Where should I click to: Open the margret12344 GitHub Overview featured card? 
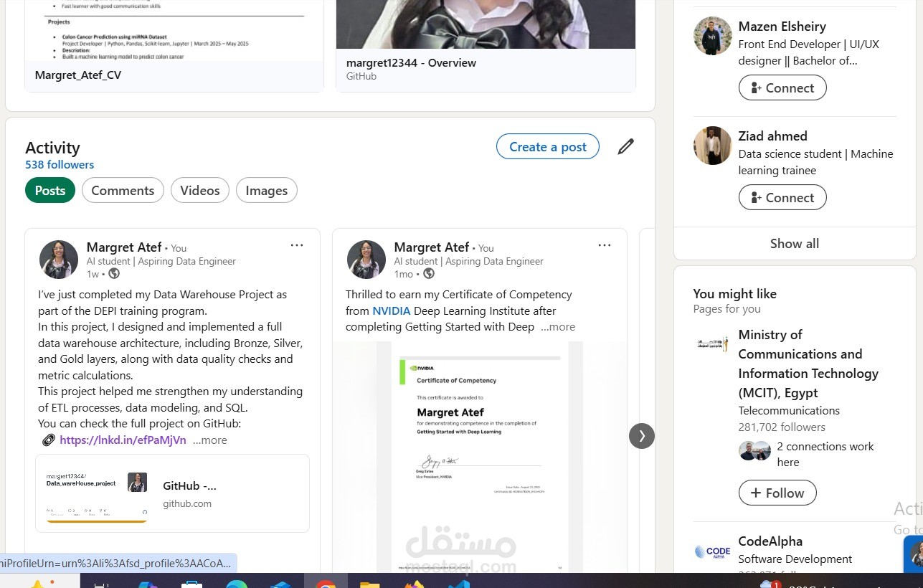click(x=486, y=46)
